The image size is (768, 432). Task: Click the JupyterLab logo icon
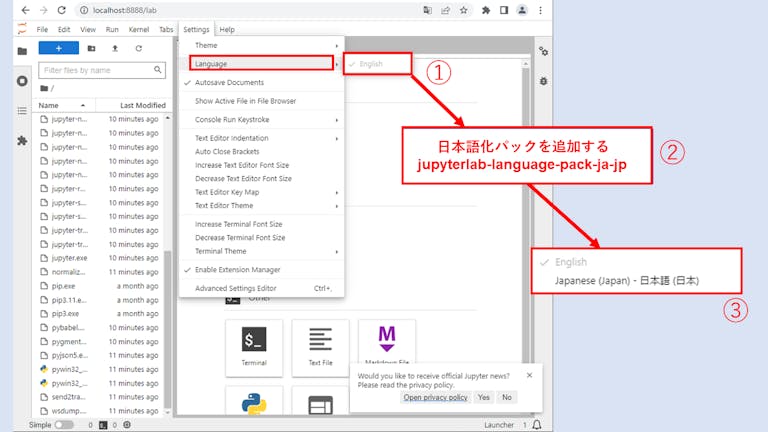(x=22, y=29)
